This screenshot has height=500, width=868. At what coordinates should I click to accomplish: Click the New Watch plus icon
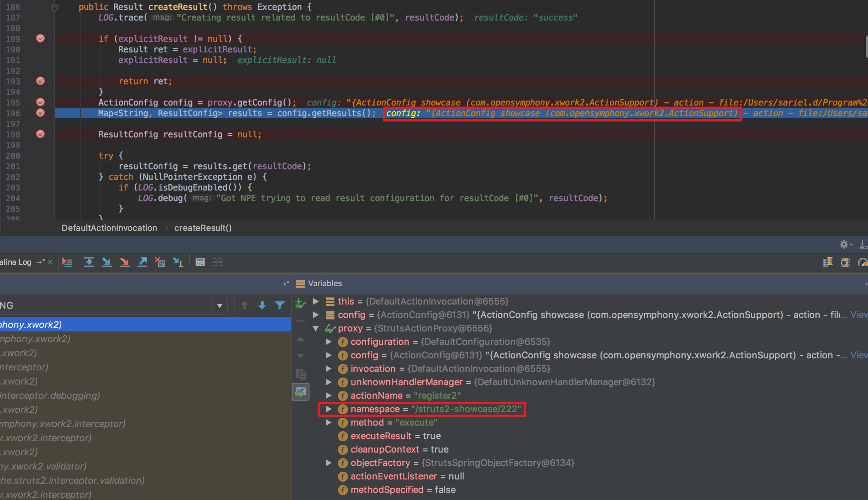pos(300,303)
